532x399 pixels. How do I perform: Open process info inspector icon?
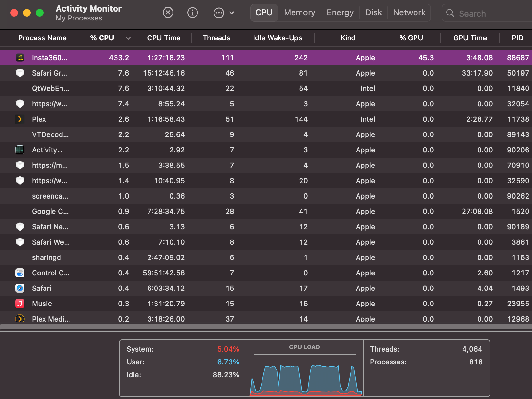tap(192, 13)
